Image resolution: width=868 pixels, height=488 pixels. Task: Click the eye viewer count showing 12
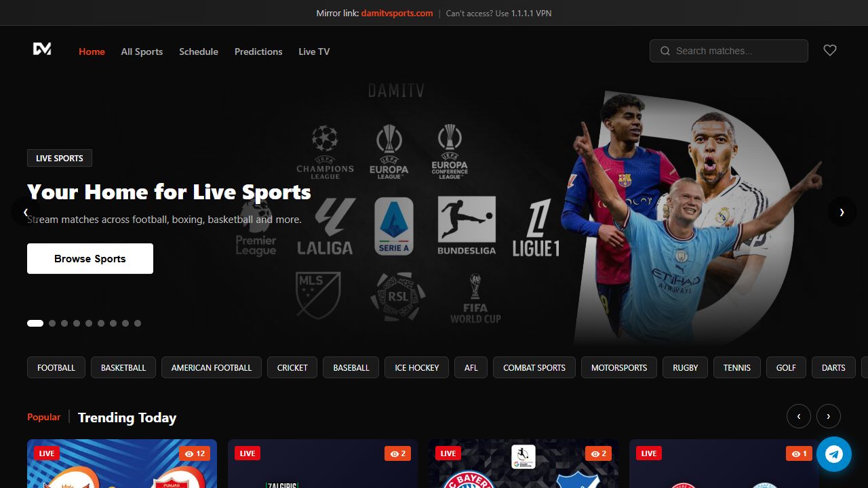click(195, 453)
